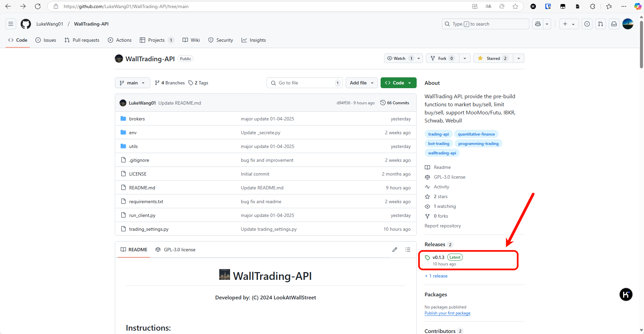Open the Edge Copilot sidebar icon

[638, 6]
